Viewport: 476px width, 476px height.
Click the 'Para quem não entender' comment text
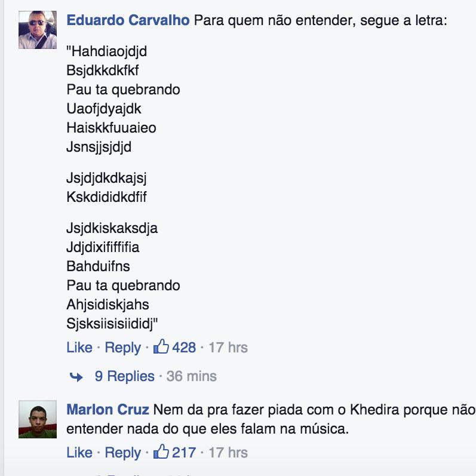(321, 21)
